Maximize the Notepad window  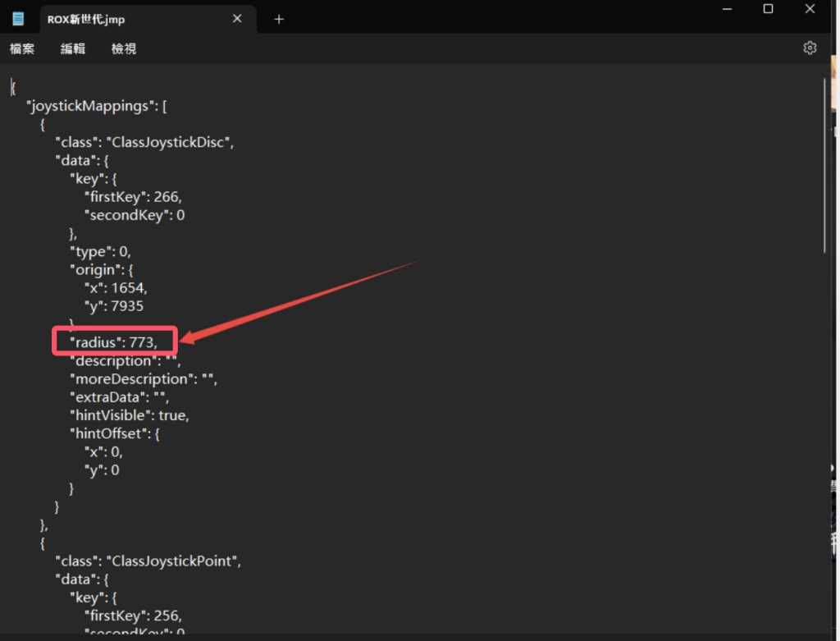768,9
